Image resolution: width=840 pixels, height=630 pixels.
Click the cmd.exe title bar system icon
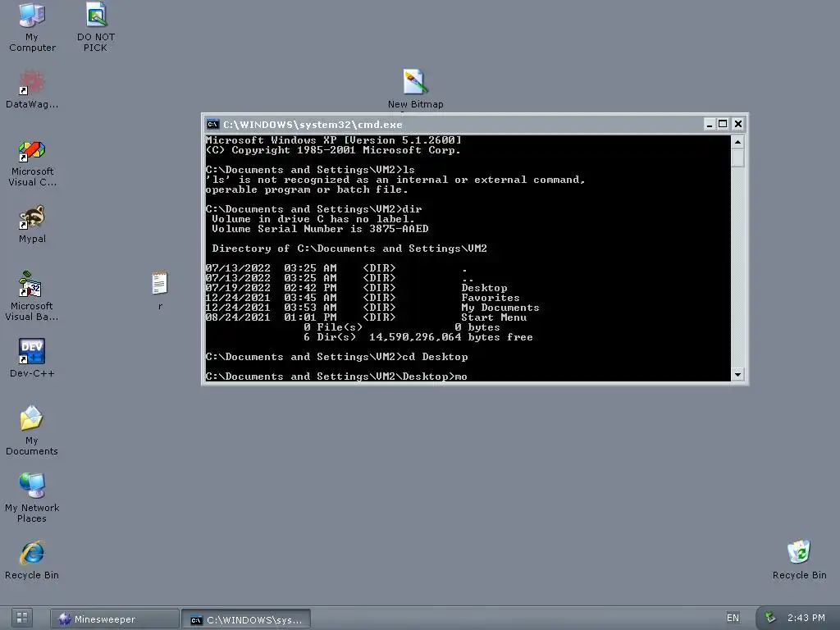pyautogui.click(x=212, y=125)
